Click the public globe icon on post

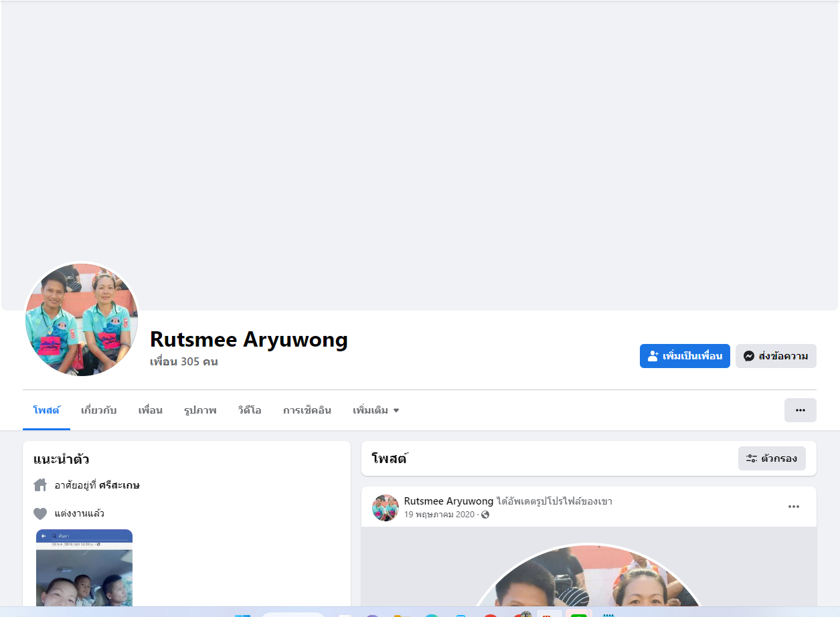point(485,515)
